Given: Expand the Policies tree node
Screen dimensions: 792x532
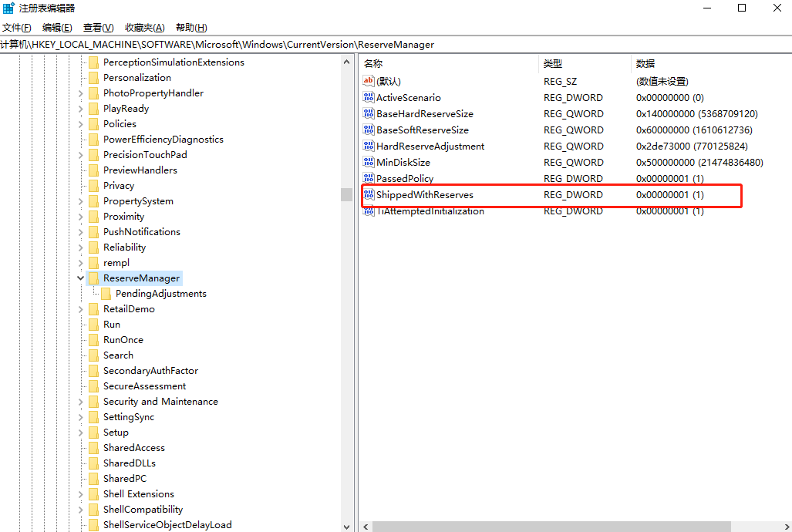Looking at the screenshot, I should pos(80,123).
